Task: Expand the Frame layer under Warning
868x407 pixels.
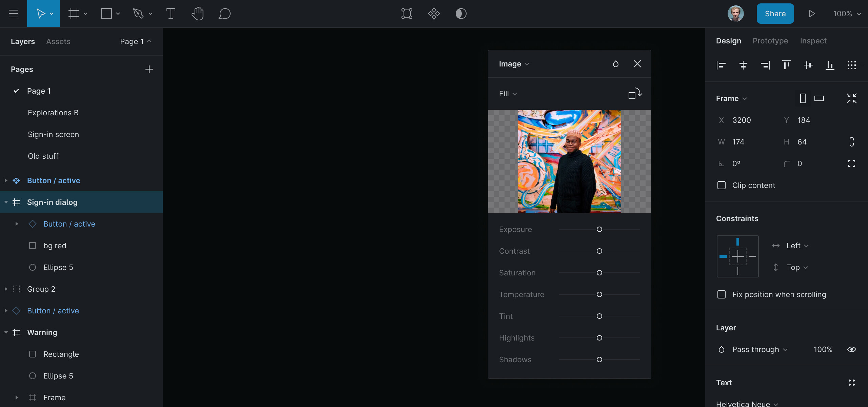Action: point(17,398)
